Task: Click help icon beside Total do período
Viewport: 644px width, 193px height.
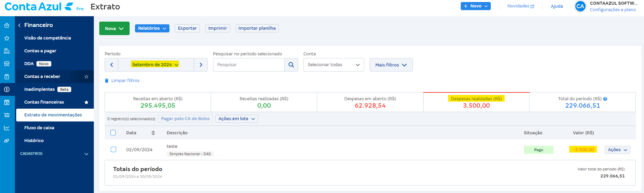Action: coord(605,99)
